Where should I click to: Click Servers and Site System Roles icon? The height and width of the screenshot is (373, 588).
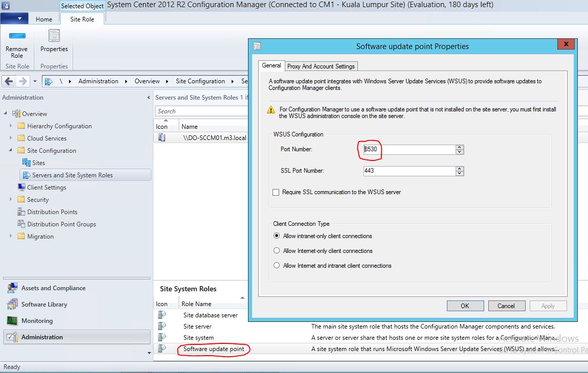click(x=26, y=175)
